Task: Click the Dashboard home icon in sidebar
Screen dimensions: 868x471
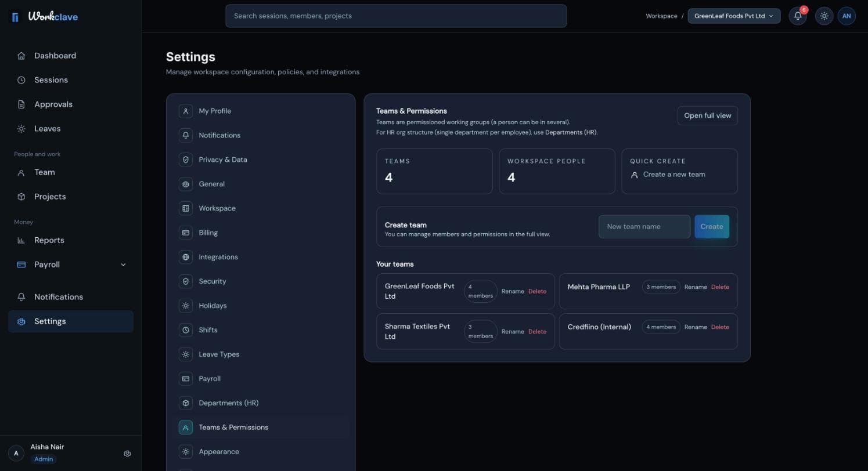Action: pyautogui.click(x=21, y=56)
